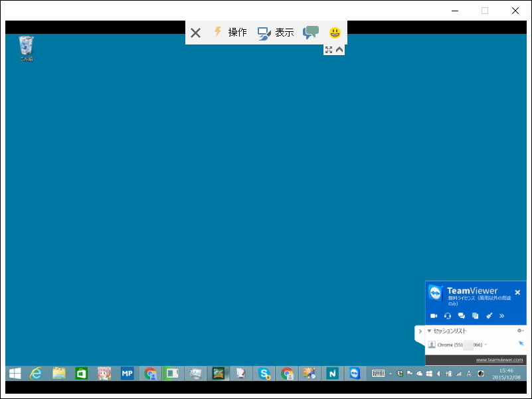Image resolution: width=532 pixels, height=399 pixels.
Task: Click the volume speaker tray icon
Action: 439,374
